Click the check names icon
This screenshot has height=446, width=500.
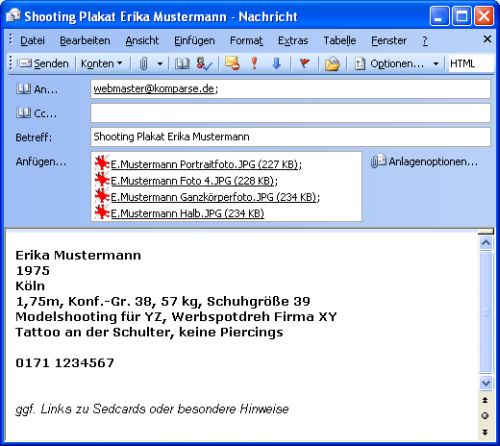pyautogui.click(x=204, y=63)
